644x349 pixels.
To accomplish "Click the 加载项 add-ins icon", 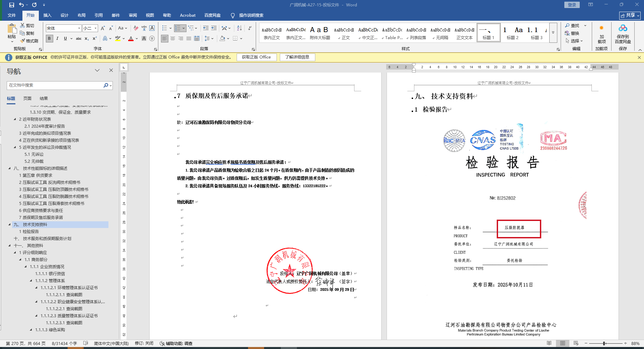I will (x=601, y=34).
